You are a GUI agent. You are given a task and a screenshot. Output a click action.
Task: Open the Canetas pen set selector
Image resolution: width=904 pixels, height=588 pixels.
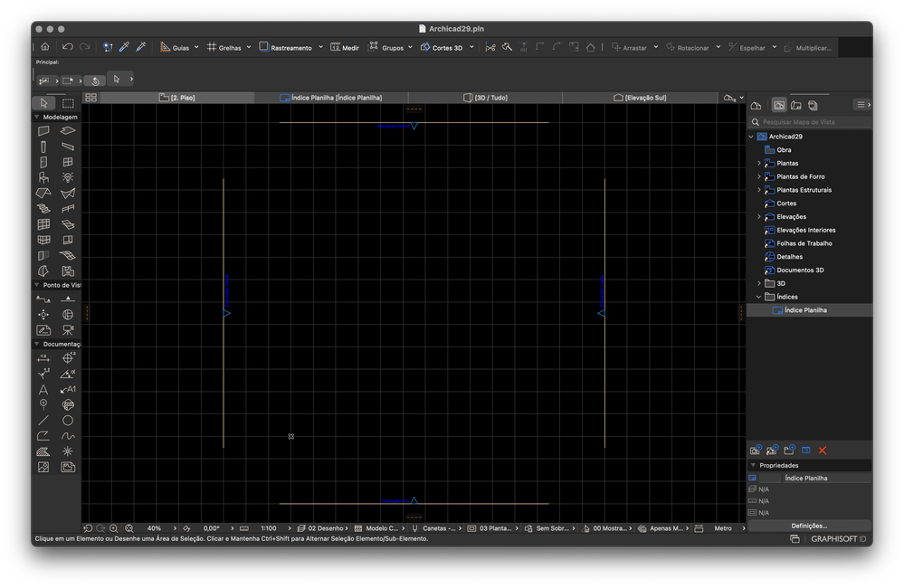433,527
